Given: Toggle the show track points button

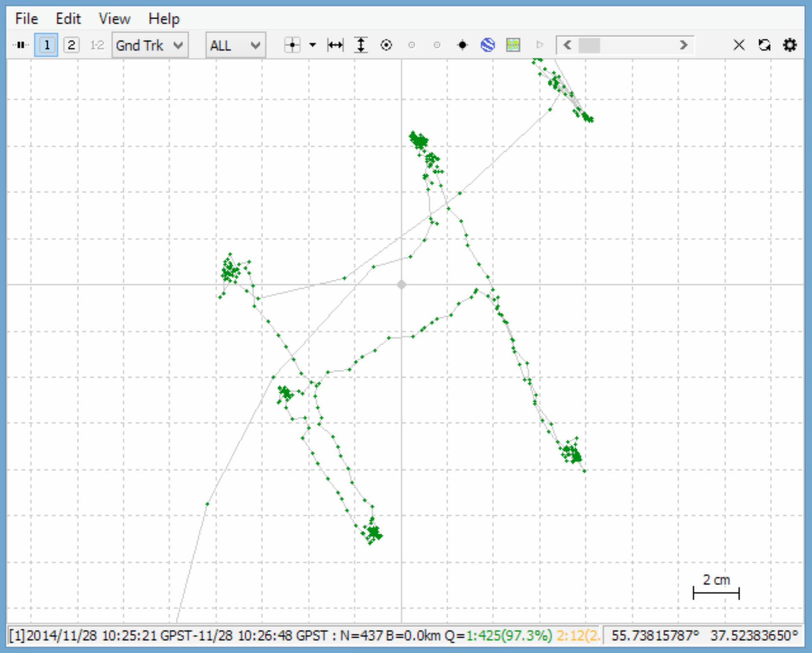Looking at the screenshot, I should (292, 45).
